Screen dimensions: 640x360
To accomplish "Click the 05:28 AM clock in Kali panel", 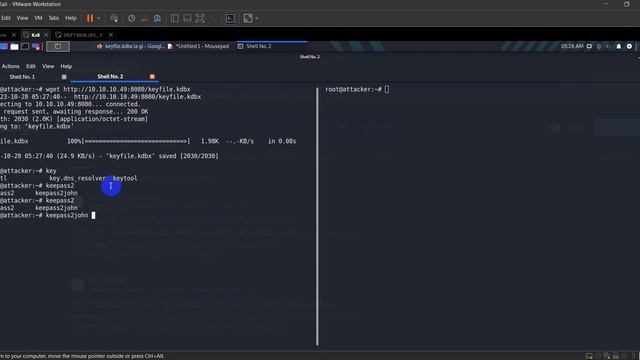I will coord(572,47).
